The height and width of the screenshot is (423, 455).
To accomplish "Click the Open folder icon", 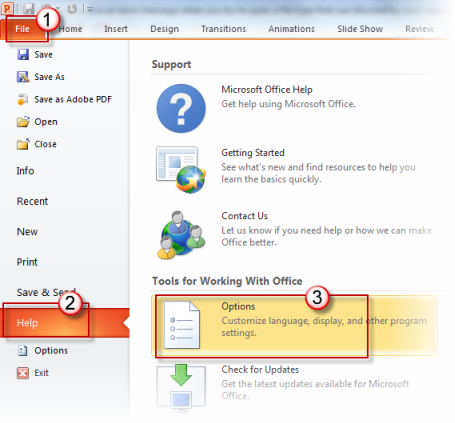I will pos(23,122).
